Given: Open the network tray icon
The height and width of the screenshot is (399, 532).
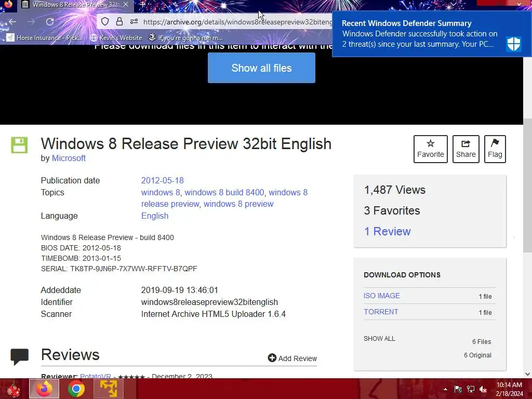Looking at the screenshot, I should [x=471, y=389].
